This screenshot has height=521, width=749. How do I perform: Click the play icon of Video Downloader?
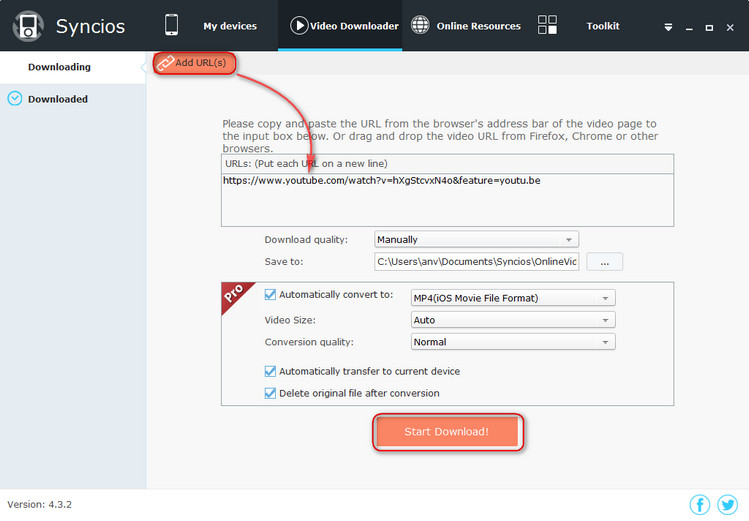coord(299,25)
